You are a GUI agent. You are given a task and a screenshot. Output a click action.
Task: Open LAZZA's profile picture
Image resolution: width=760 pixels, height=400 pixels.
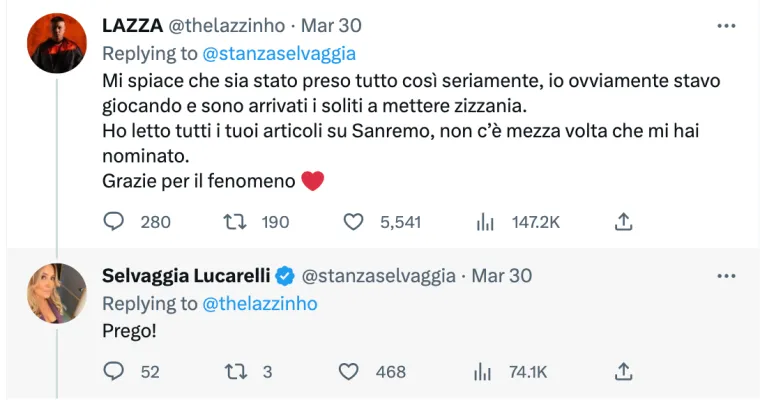click(56, 44)
